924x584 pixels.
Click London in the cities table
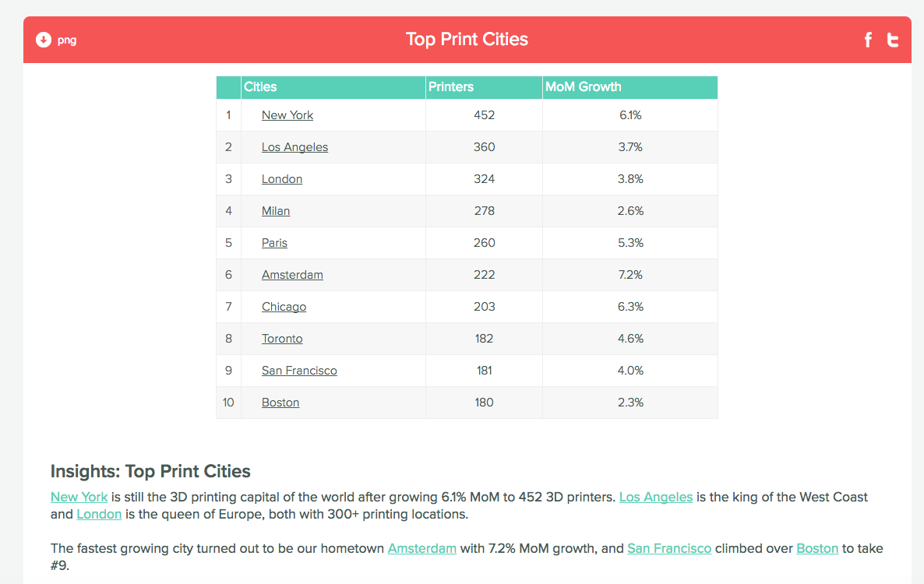point(282,179)
